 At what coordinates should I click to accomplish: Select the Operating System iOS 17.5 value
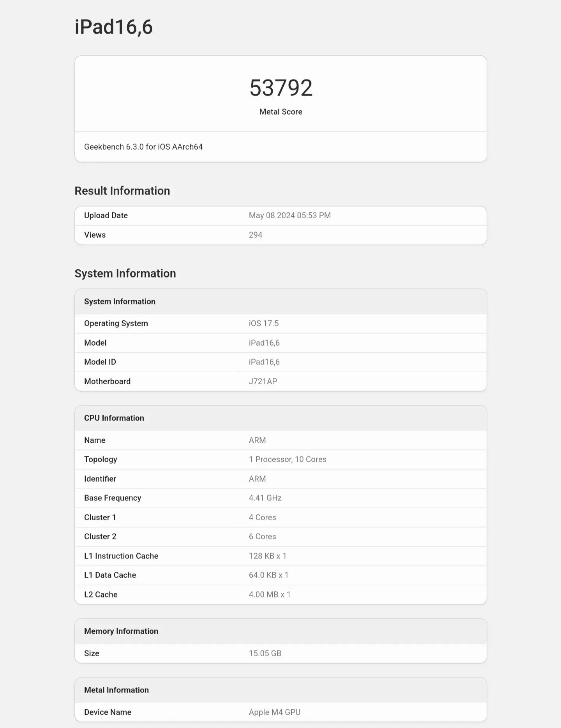(264, 323)
